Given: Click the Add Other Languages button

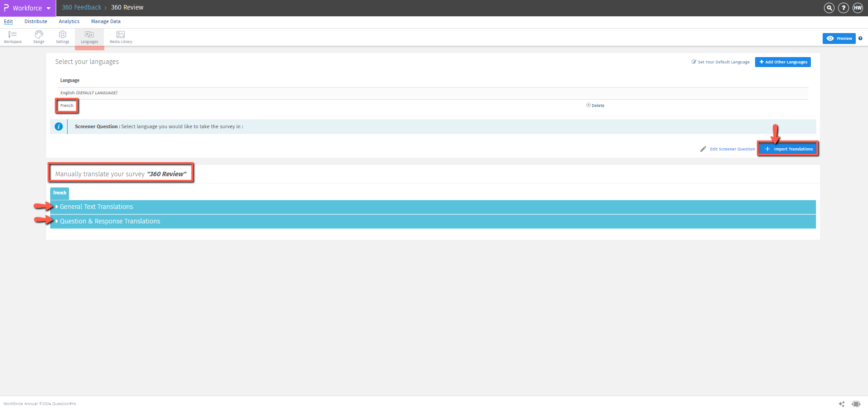Looking at the screenshot, I should [782, 62].
